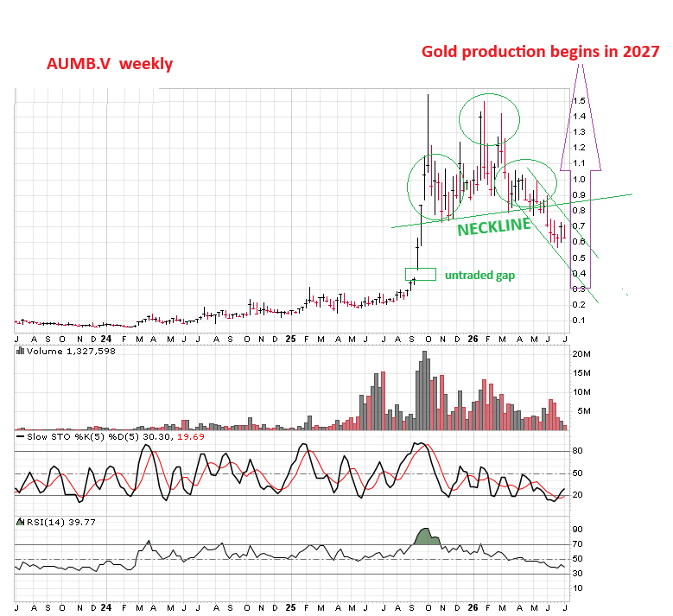Click the Volume 1,327,598 indicator label
The width and height of the screenshot is (673, 616).
[x=71, y=351]
